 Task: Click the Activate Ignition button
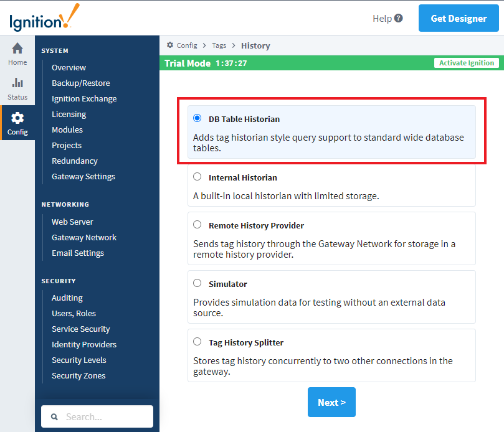tap(467, 63)
